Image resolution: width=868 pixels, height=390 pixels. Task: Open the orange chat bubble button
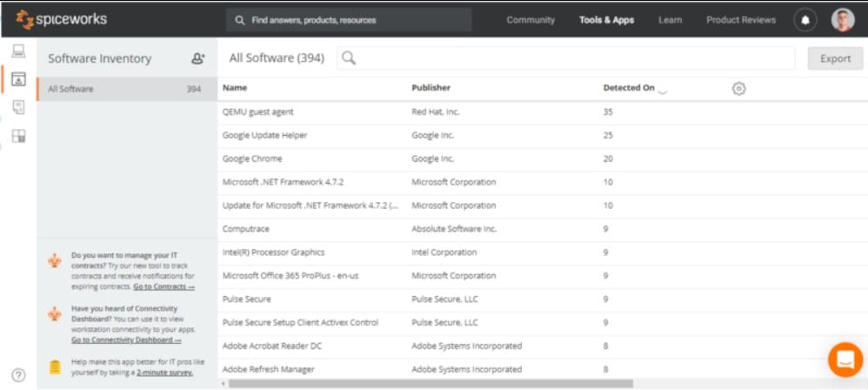pos(845,360)
